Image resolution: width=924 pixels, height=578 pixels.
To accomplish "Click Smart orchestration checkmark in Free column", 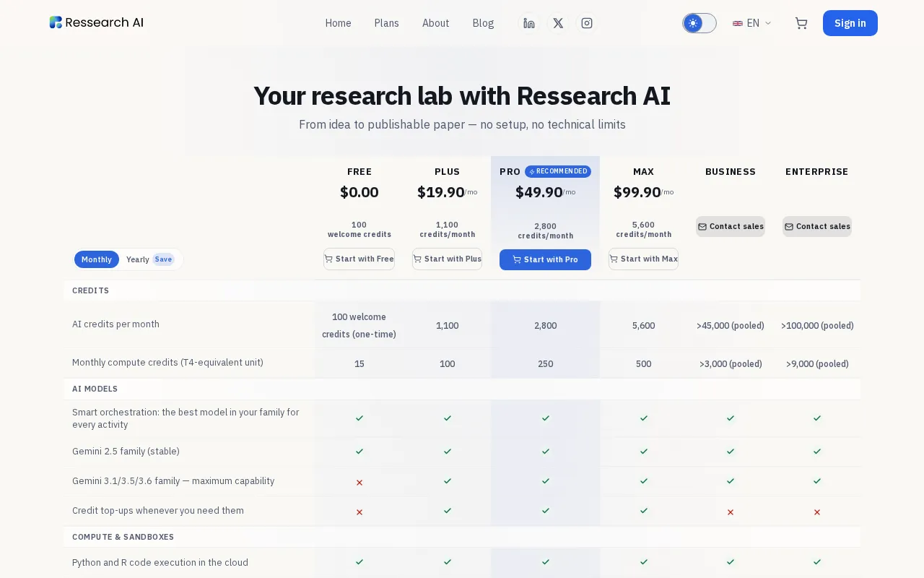I will [x=359, y=418].
